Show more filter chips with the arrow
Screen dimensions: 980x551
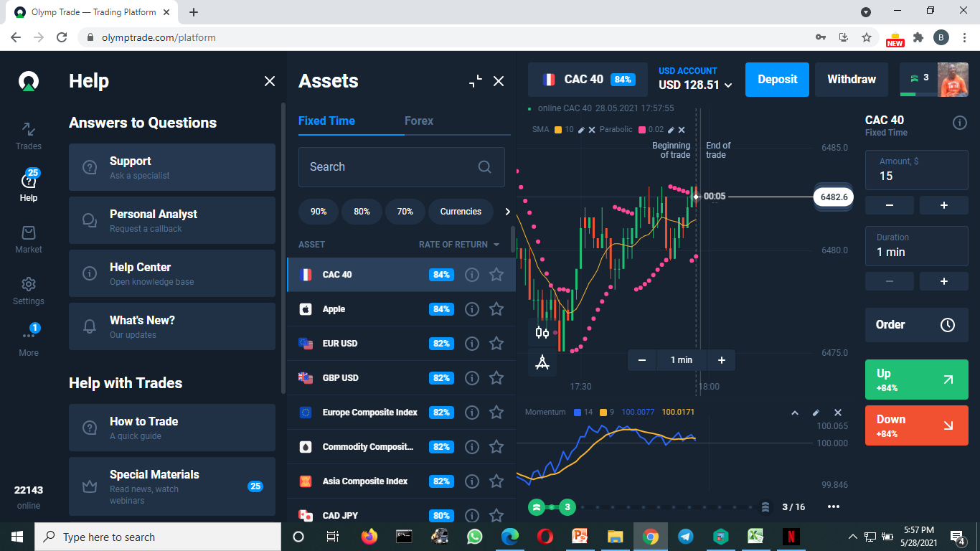507,212
